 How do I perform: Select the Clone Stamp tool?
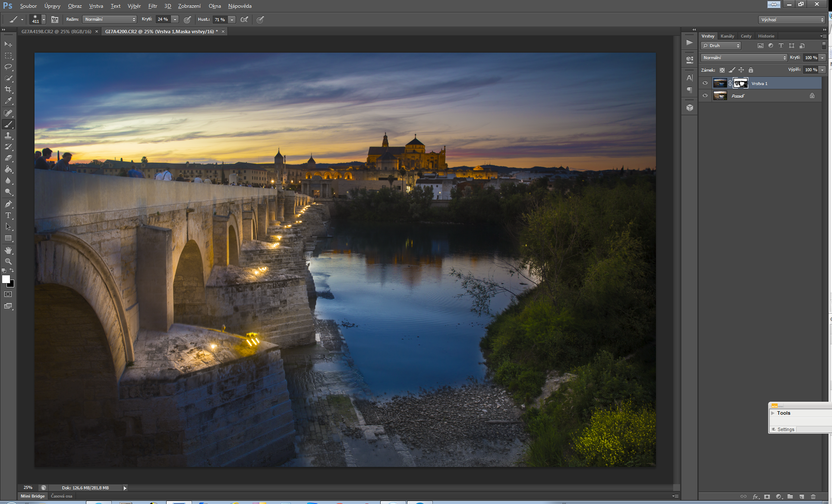tap(8, 135)
